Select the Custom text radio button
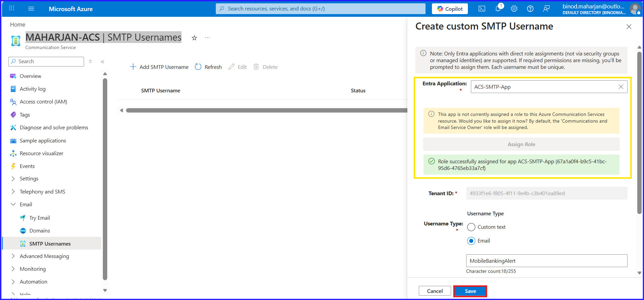The width and height of the screenshot is (644, 300). click(471, 227)
